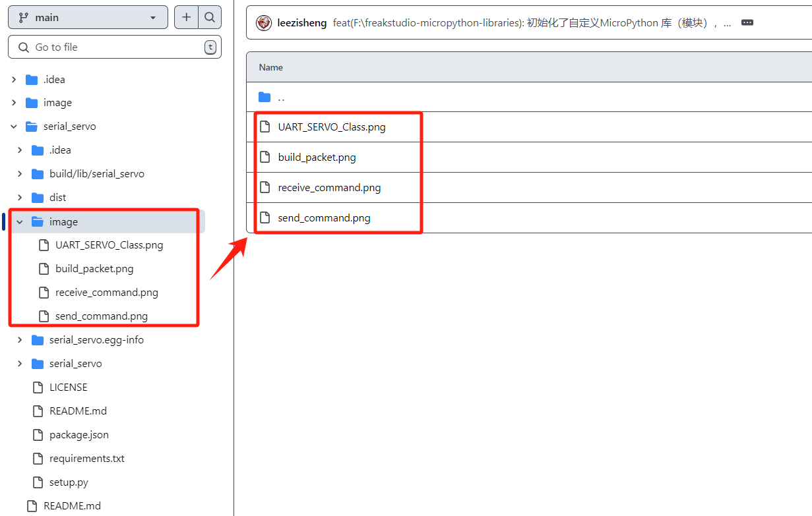Click file icon beside requirements.txt in tree

pos(38,459)
